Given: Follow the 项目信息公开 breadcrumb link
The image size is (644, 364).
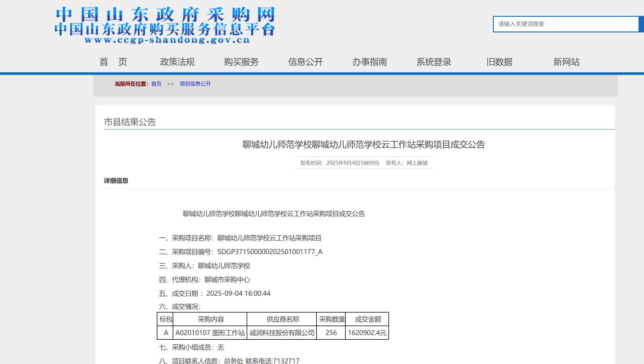Looking at the screenshot, I should coord(195,84).
